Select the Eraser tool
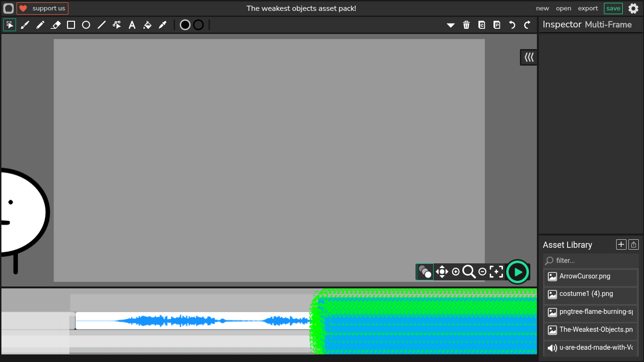The image size is (644, 362). coord(56,25)
